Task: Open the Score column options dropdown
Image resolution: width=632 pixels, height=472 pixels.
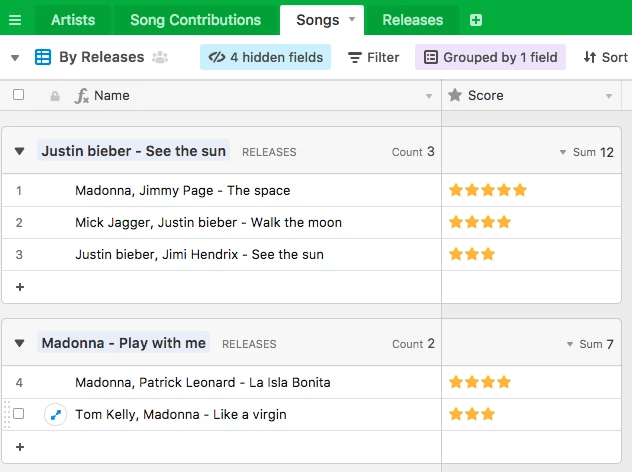Action: (609, 96)
